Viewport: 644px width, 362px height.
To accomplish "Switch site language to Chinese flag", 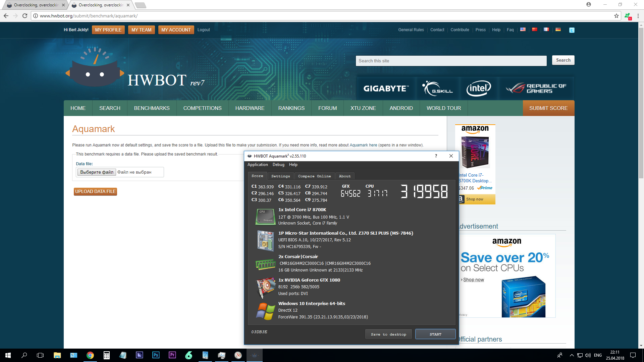I will pyautogui.click(x=535, y=29).
